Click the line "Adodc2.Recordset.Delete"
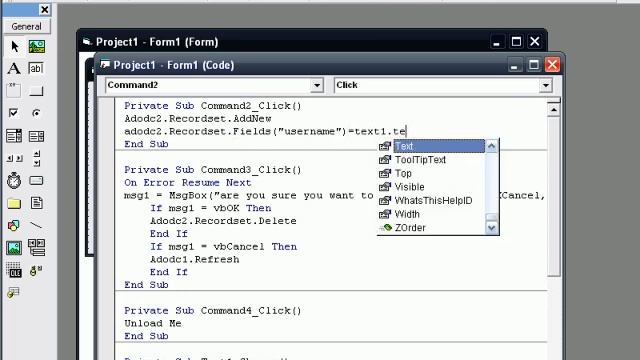This screenshot has height=360, width=640. [223, 221]
